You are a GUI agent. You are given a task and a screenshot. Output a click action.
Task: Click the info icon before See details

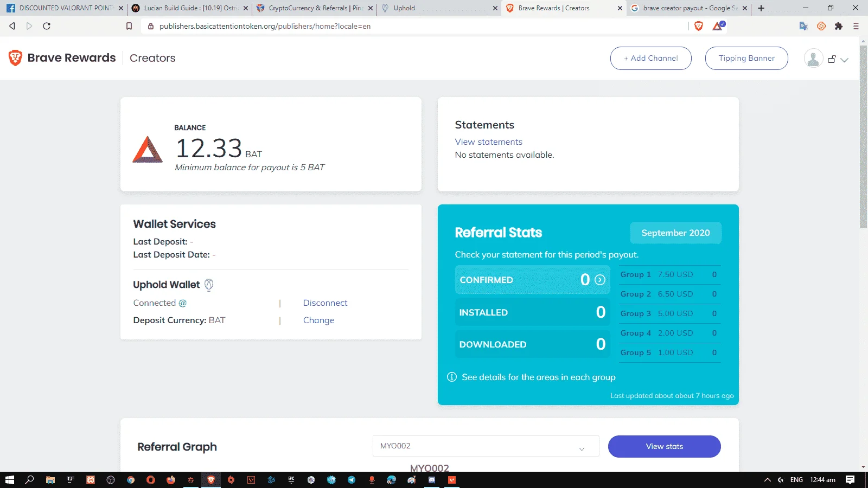(451, 377)
